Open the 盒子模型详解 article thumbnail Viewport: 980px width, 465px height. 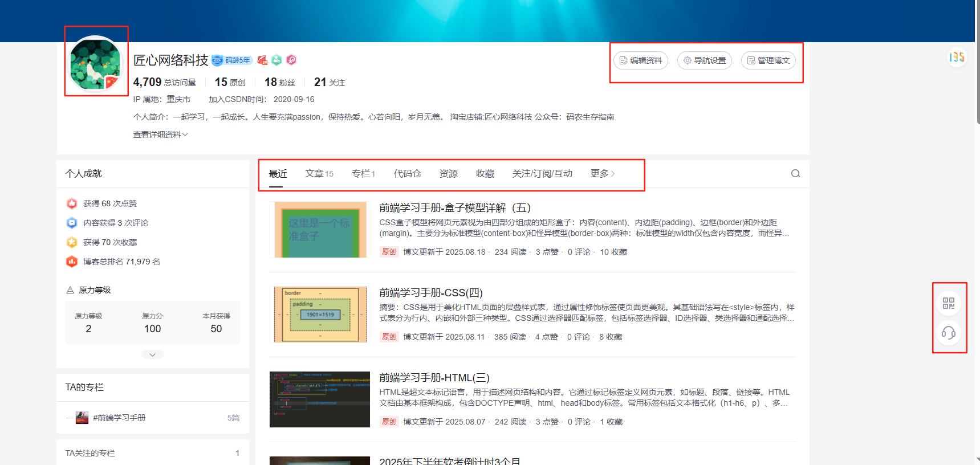(x=320, y=230)
